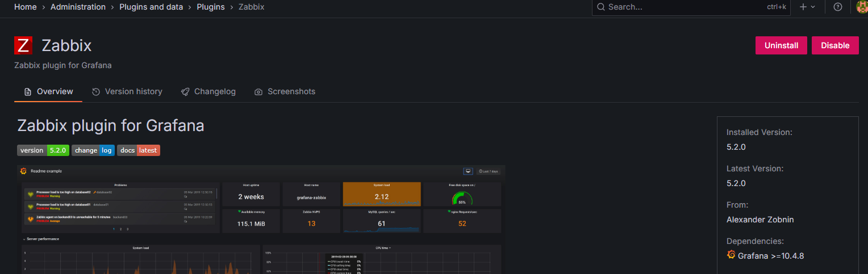Click Latest Version label

(755, 168)
